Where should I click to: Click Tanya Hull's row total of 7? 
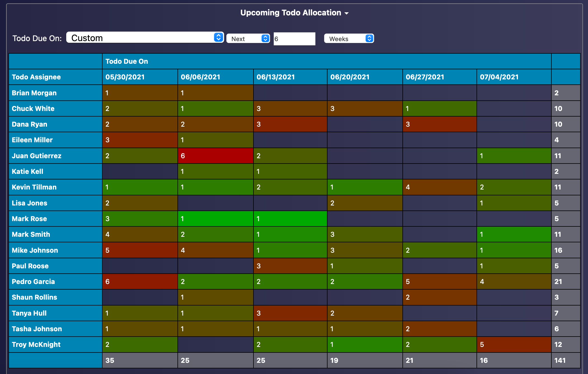pyautogui.click(x=566, y=313)
